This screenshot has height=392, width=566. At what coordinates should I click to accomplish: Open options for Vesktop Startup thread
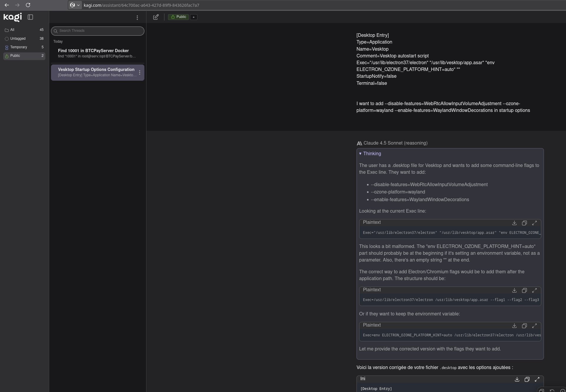(140, 72)
